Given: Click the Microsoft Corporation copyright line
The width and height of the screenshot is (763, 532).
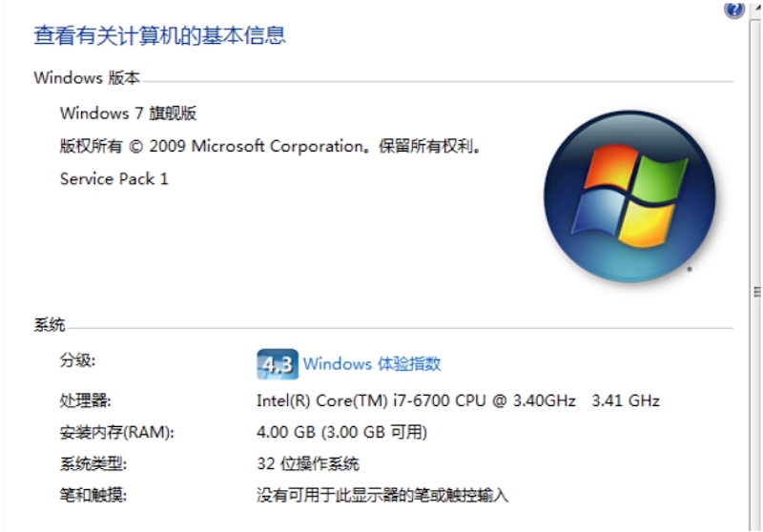Looking at the screenshot, I should 271,147.
